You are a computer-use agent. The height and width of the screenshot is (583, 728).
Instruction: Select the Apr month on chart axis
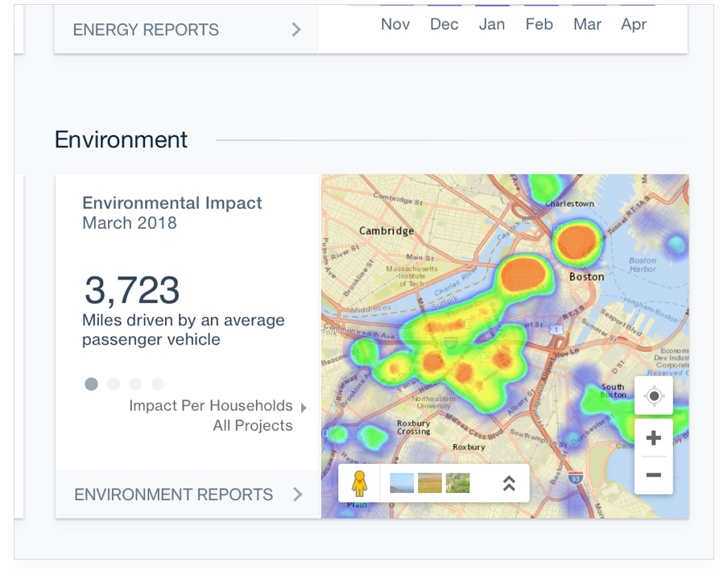[x=634, y=24]
